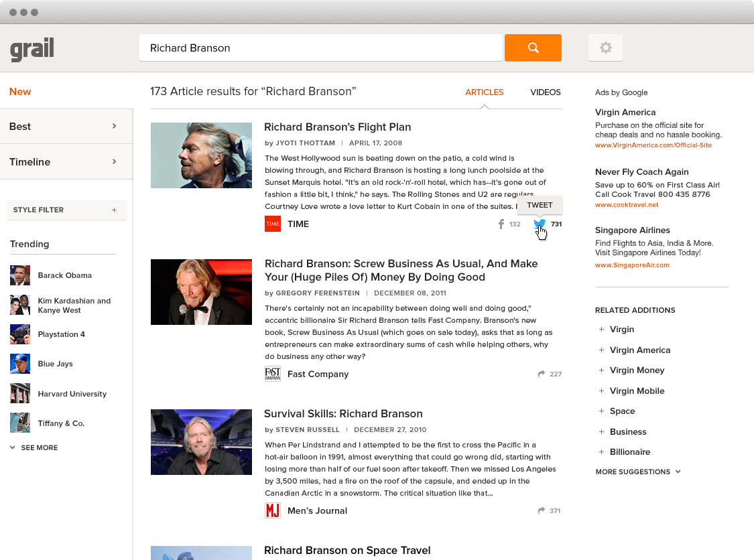Click Harvard University trending thumbnail
This screenshot has width=754, height=560.
tap(19, 393)
